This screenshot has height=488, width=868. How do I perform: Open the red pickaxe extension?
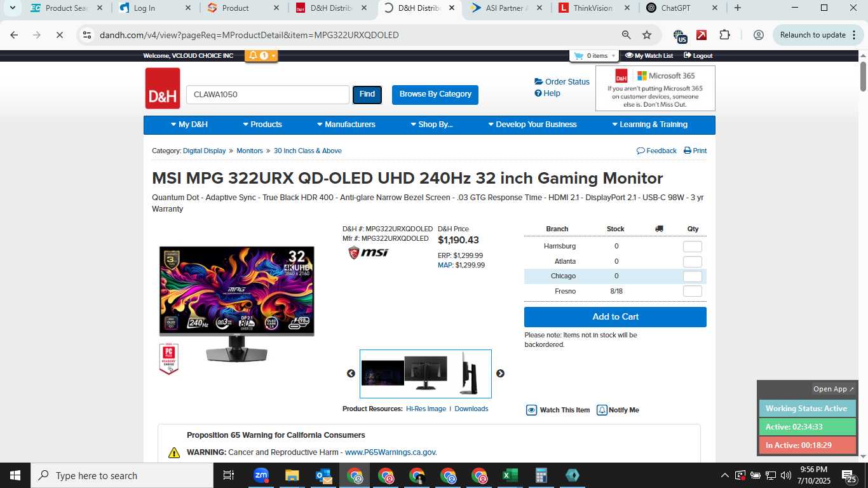pos(702,35)
